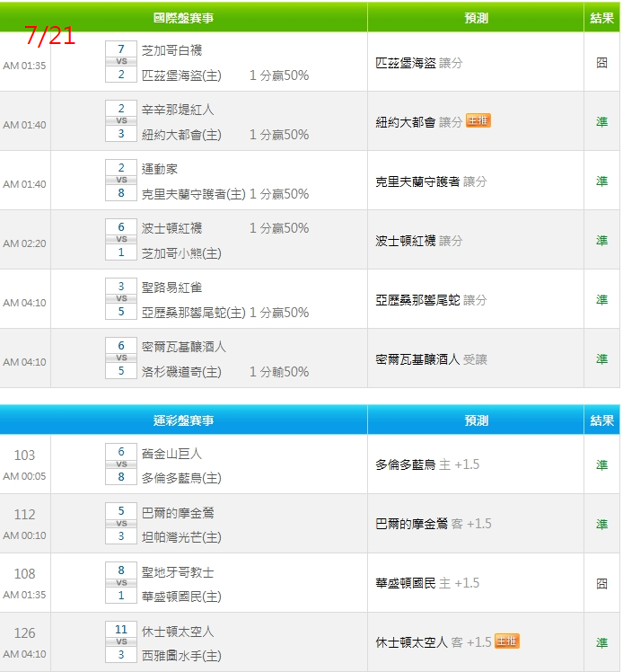Viewport: 623px width, 672px height.
Task: Select team name 辛辛那提紅人
Action: [178, 110]
